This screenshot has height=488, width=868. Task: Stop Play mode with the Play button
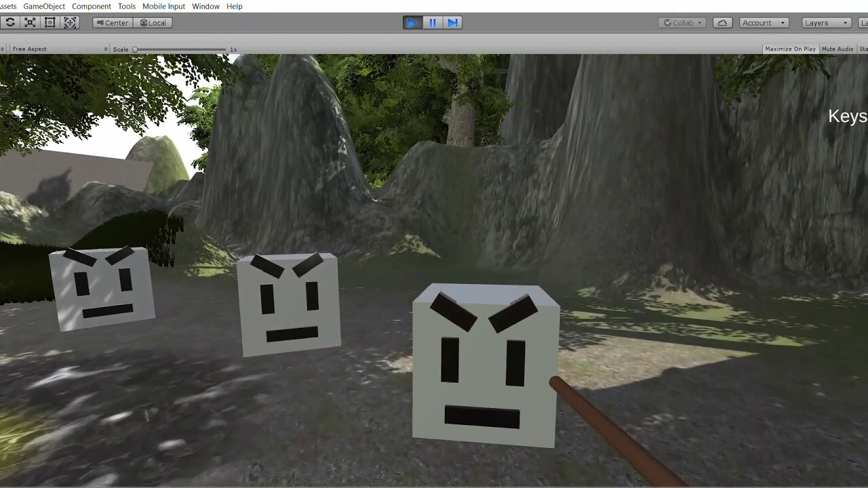click(412, 22)
